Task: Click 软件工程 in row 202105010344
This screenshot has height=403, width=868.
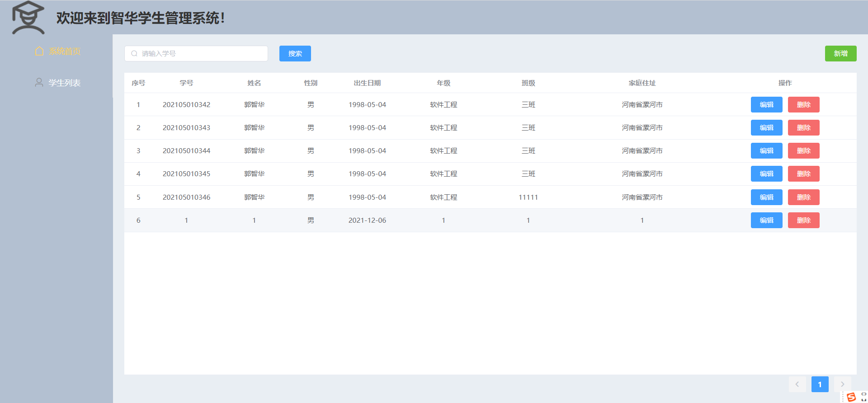Action: tap(443, 150)
